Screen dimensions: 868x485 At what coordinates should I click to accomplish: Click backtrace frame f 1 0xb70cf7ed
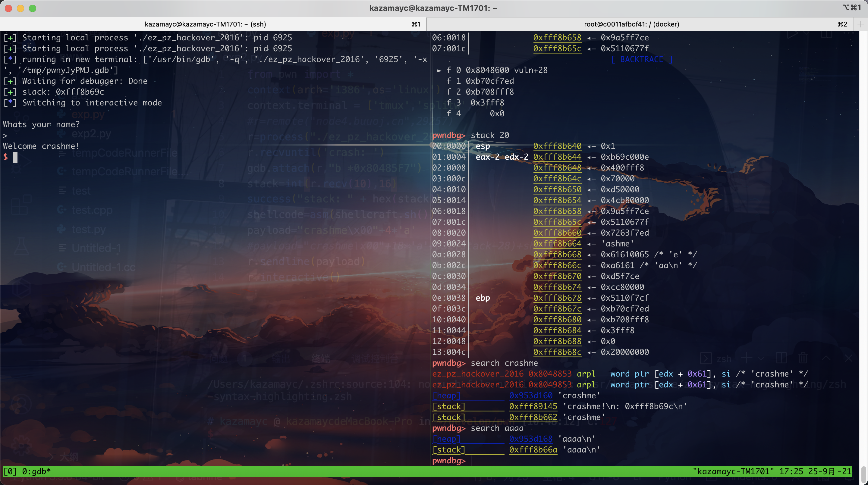(480, 81)
